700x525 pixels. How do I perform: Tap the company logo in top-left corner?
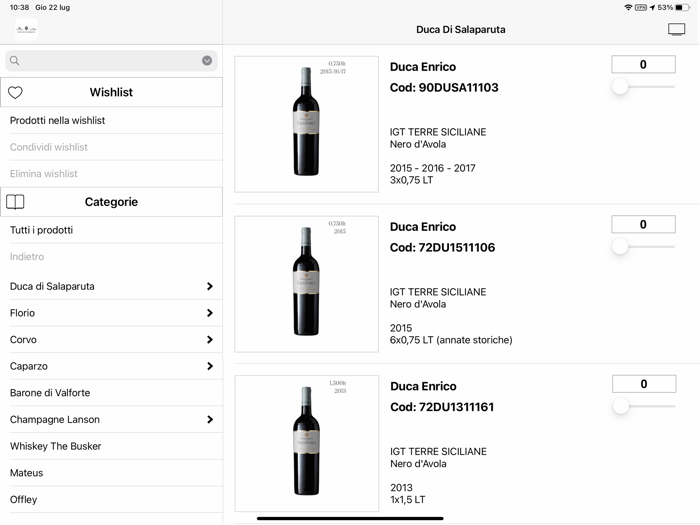click(26, 30)
